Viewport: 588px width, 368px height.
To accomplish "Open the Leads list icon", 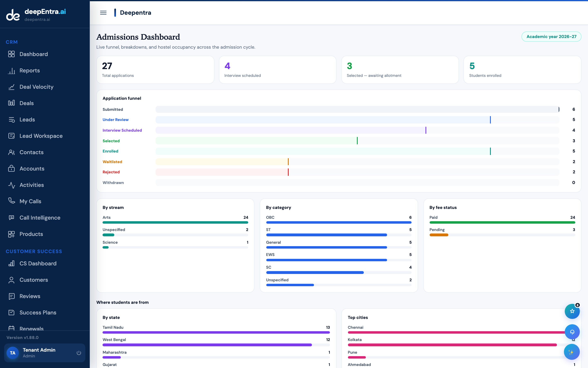I will pyautogui.click(x=11, y=120).
